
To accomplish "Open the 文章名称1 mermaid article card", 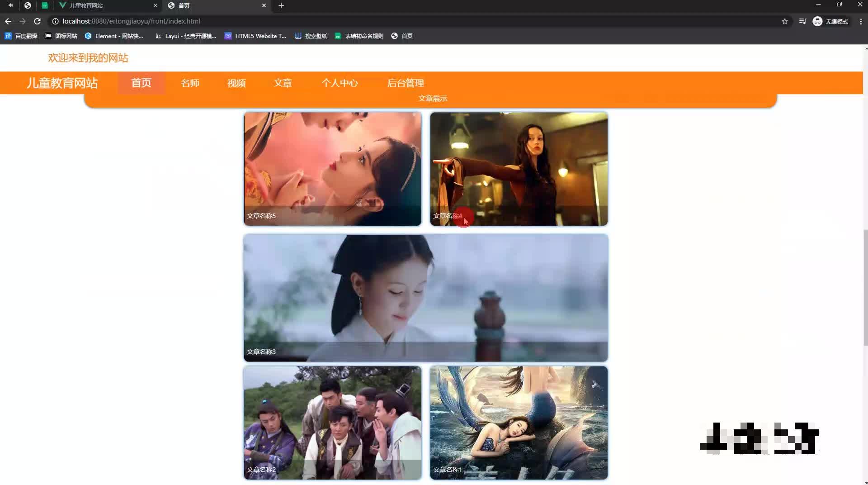I will click(x=519, y=423).
